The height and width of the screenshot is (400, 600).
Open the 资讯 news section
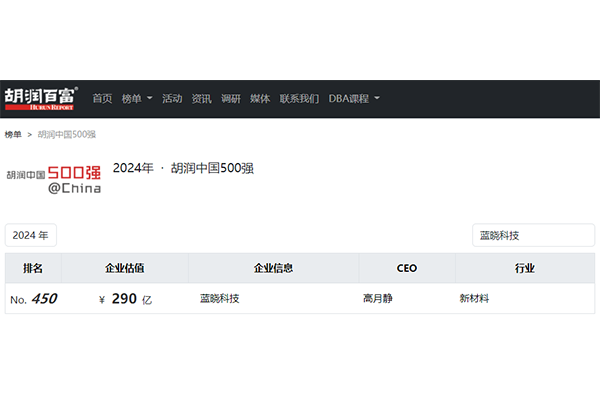[201, 99]
